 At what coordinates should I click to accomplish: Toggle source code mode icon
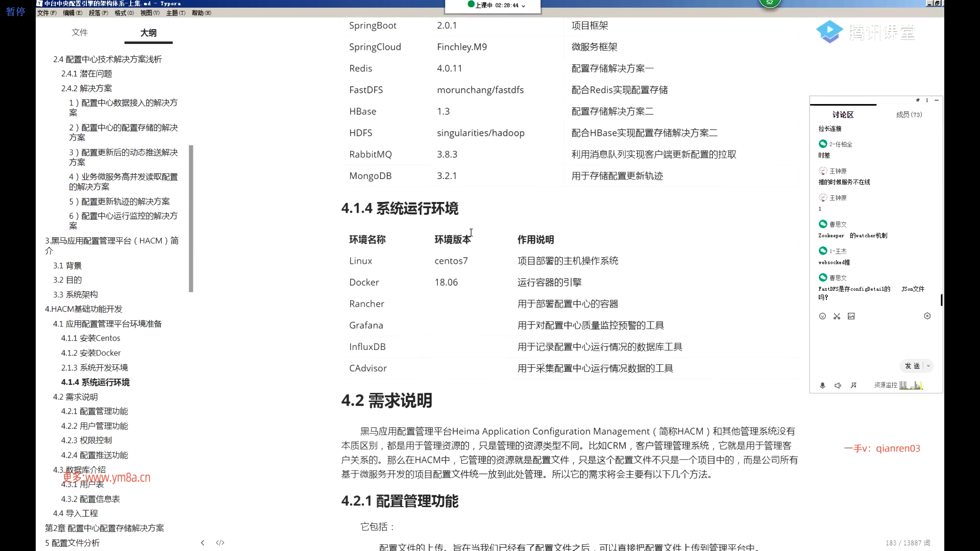[220, 542]
